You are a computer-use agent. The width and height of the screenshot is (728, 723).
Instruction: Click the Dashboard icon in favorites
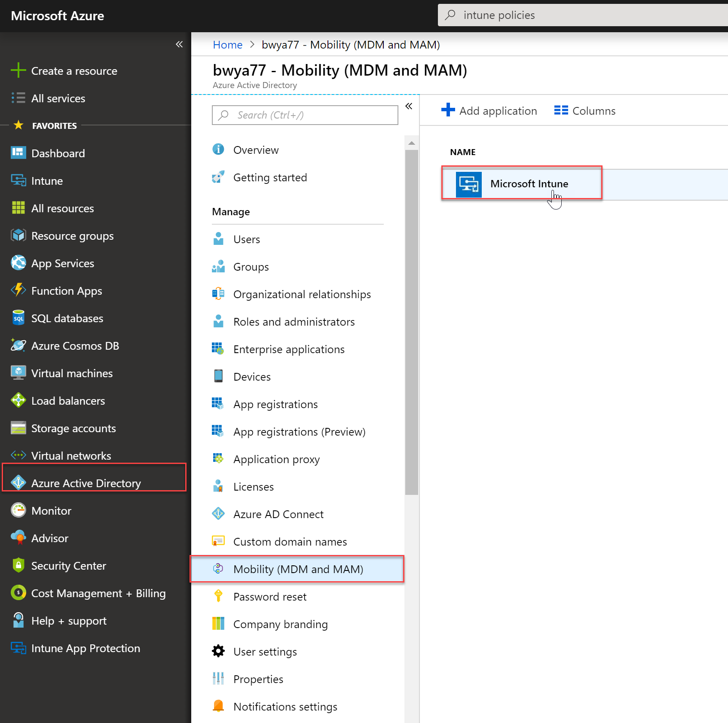pyautogui.click(x=18, y=153)
